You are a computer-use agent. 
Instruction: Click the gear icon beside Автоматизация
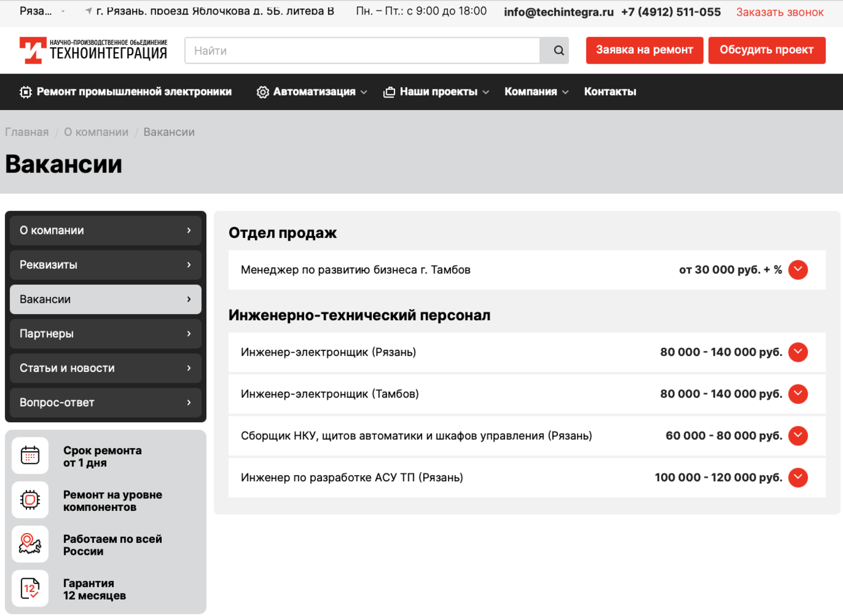(262, 92)
